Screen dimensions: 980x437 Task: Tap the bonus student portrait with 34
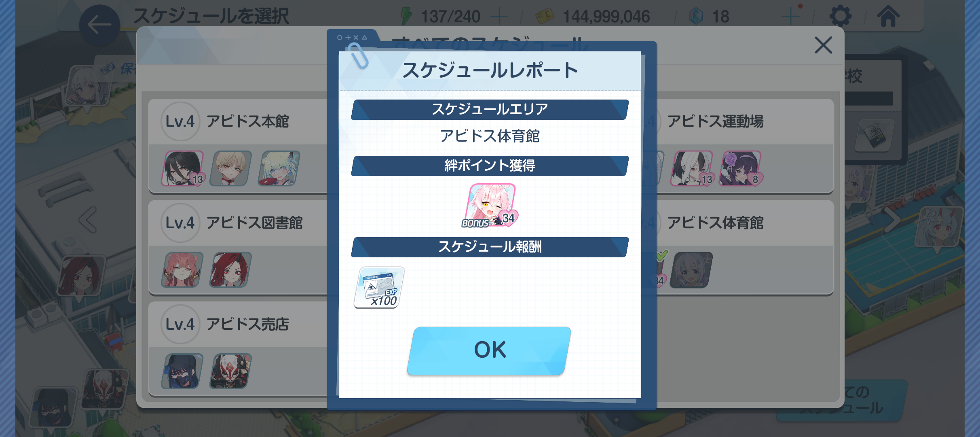click(x=490, y=206)
